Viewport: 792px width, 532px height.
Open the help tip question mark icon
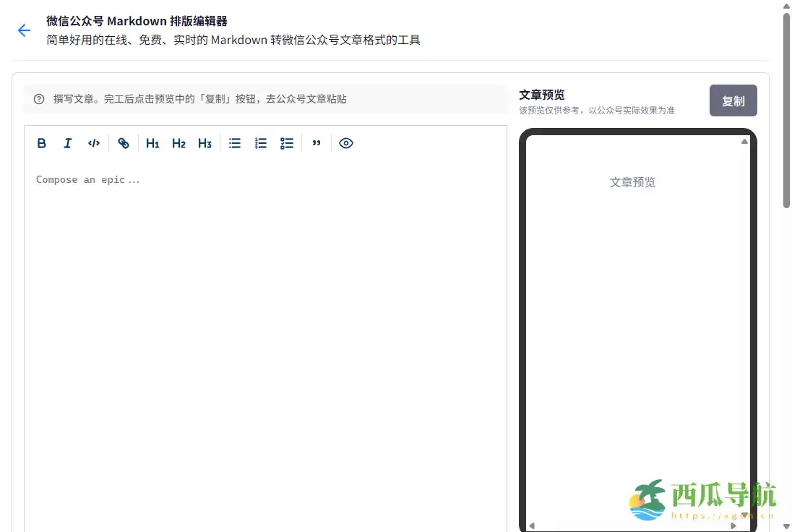click(x=38, y=98)
